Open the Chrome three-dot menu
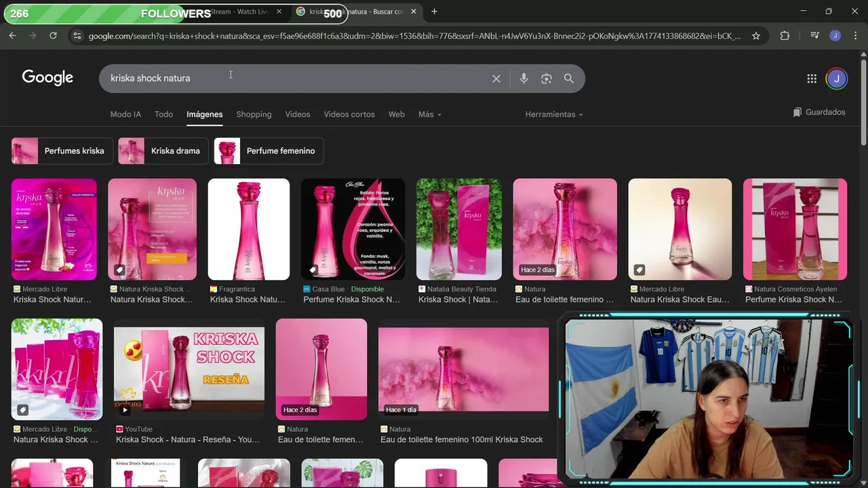Image resolution: width=868 pixels, height=488 pixels. (x=854, y=36)
